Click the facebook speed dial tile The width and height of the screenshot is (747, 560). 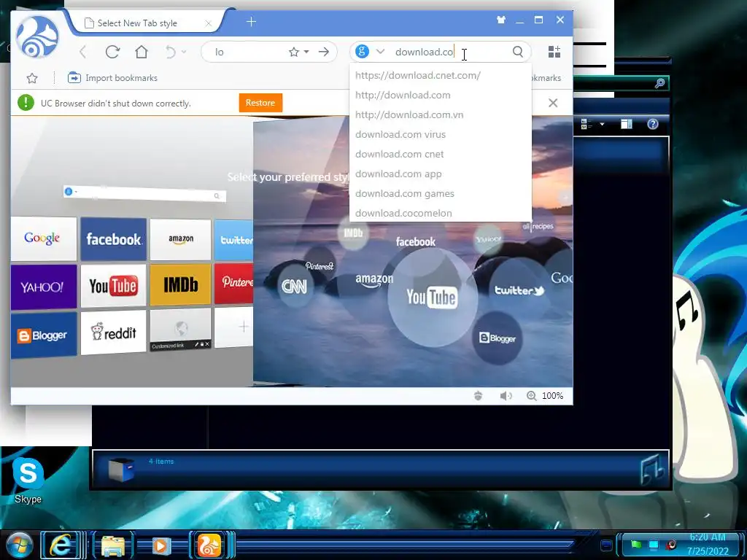[113, 239]
